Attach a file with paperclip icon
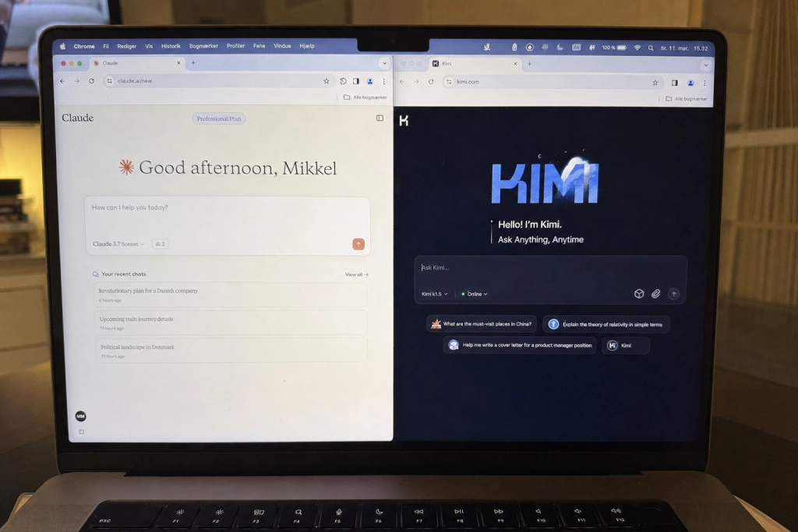This screenshot has width=798, height=532. pyautogui.click(x=656, y=294)
